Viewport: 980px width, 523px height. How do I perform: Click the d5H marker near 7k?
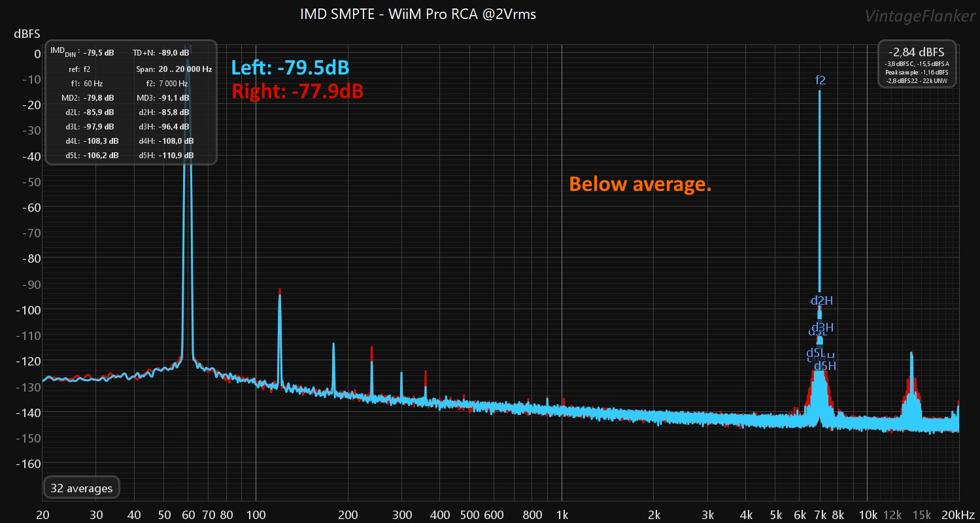(825, 365)
